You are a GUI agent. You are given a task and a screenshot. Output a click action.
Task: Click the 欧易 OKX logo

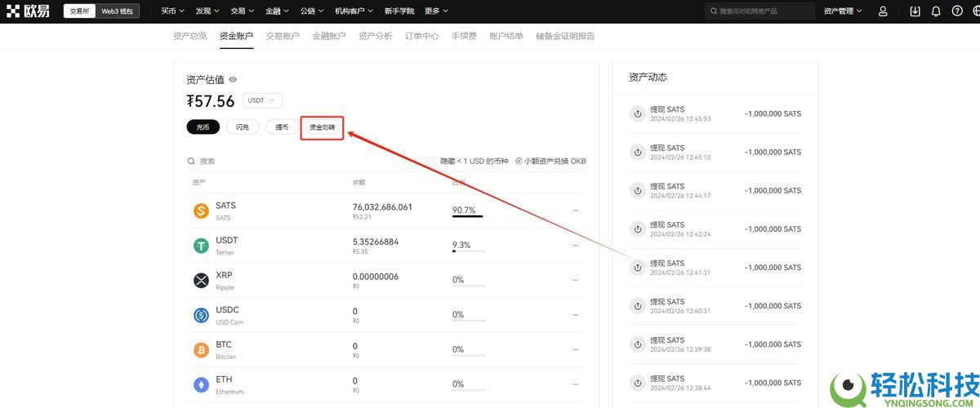coord(29,11)
